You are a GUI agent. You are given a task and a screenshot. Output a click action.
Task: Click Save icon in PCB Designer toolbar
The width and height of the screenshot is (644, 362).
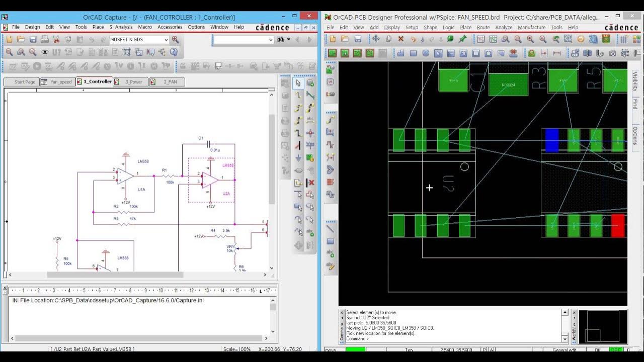[358, 39]
